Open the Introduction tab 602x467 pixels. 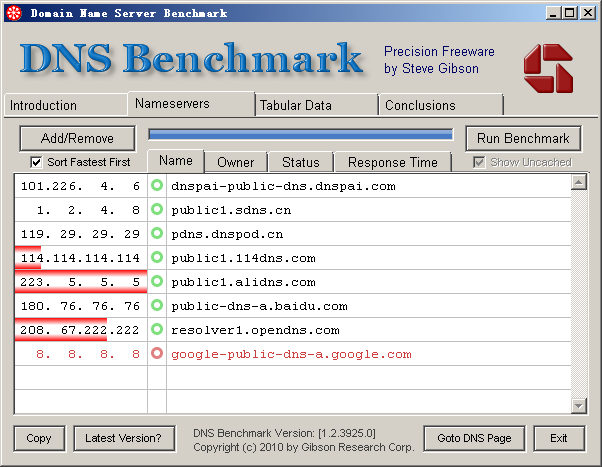pyautogui.click(x=66, y=105)
